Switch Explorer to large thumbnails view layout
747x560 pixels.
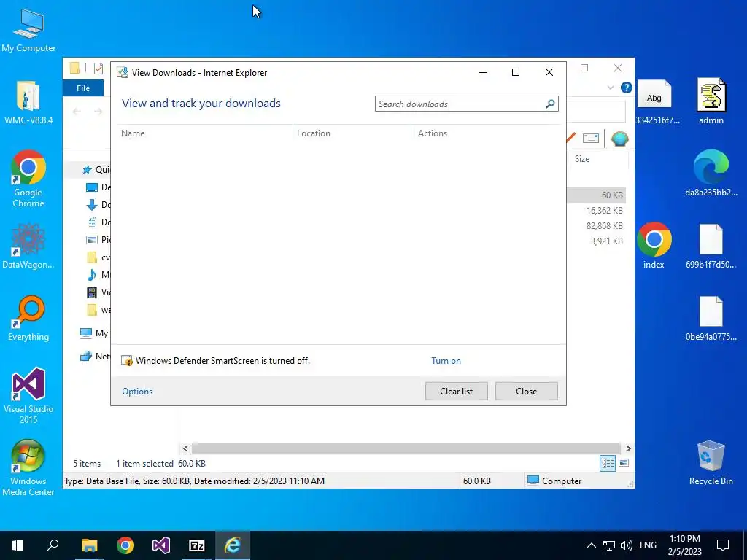(624, 463)
